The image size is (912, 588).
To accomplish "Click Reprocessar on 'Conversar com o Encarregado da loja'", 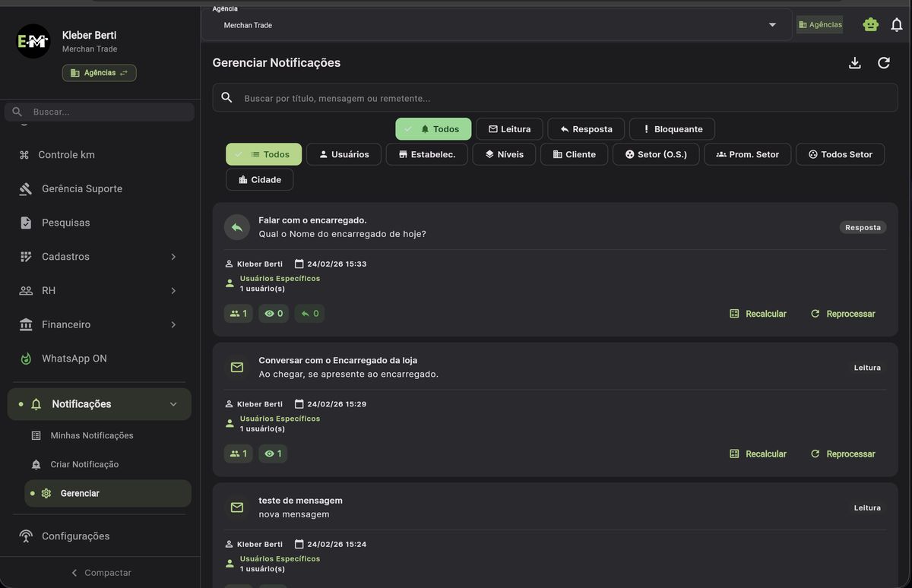I will tap(844, 454).
